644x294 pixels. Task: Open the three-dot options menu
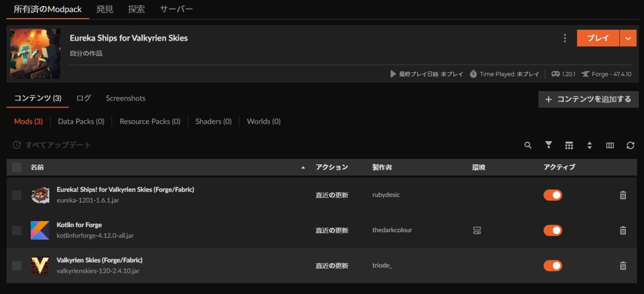coord(564,38)
